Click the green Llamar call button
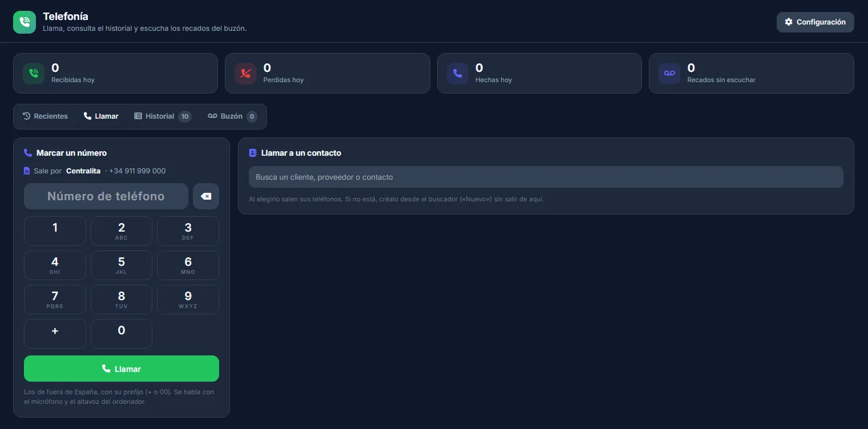 (122, 369)
